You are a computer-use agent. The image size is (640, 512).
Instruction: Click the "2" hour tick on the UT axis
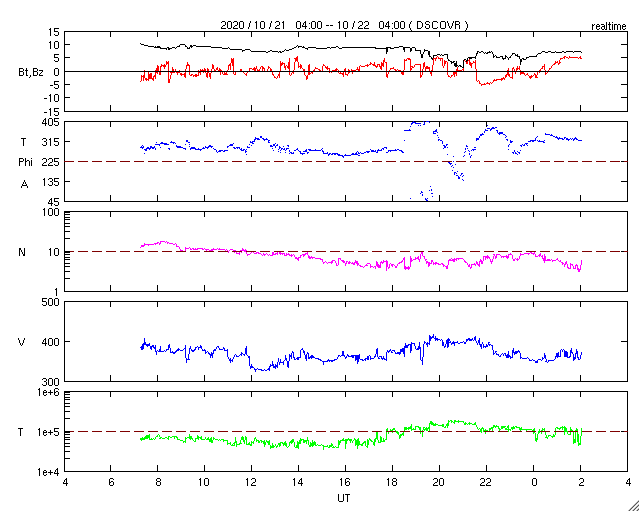pos(581,483)
